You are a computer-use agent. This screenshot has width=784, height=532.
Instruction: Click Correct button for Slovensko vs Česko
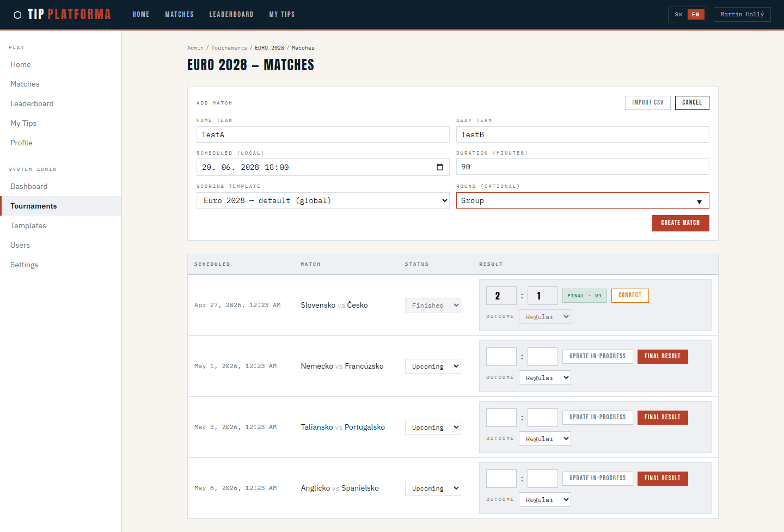(629, 295)
